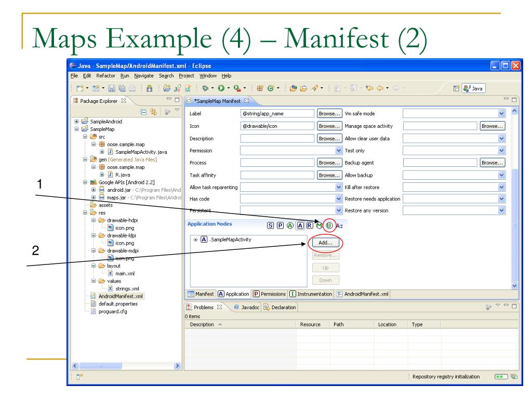This screenshot has height=399, width=532.
Task: Click the Open Task folder icon
Action: [x=303, y=88]
